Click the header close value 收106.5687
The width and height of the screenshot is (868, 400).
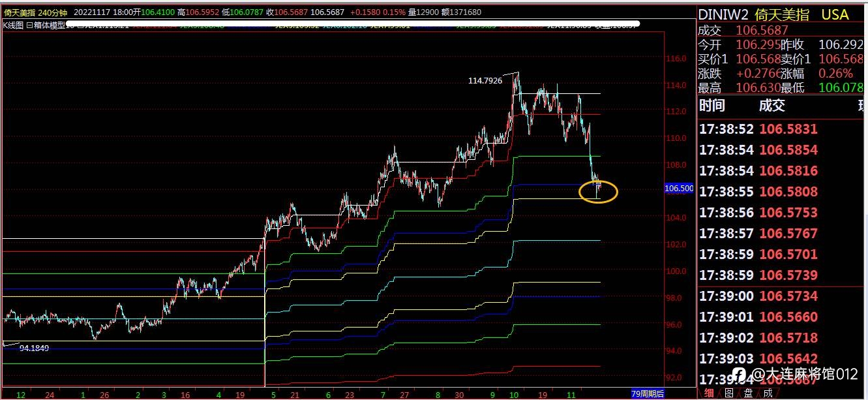(x=286, y=12)
